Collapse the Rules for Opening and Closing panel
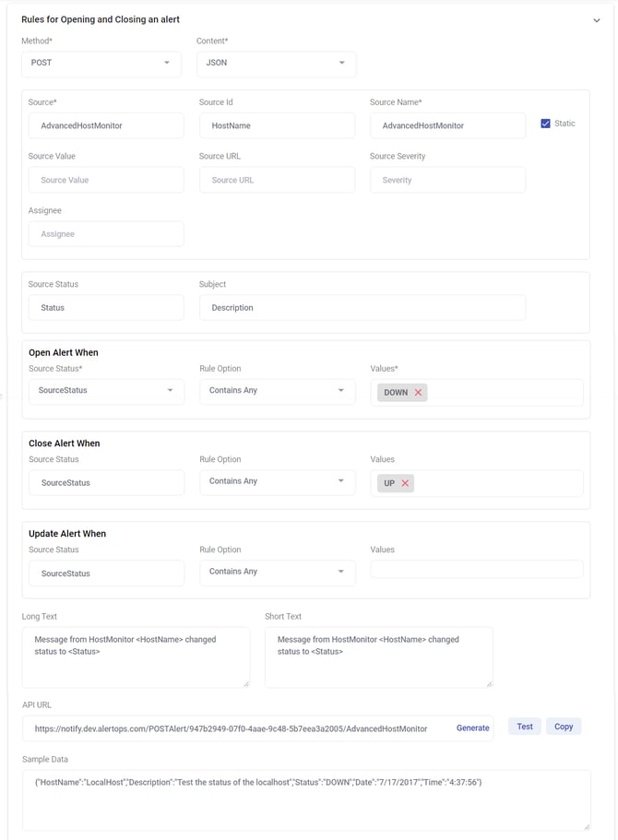618x840 pixels. [597, 18]
